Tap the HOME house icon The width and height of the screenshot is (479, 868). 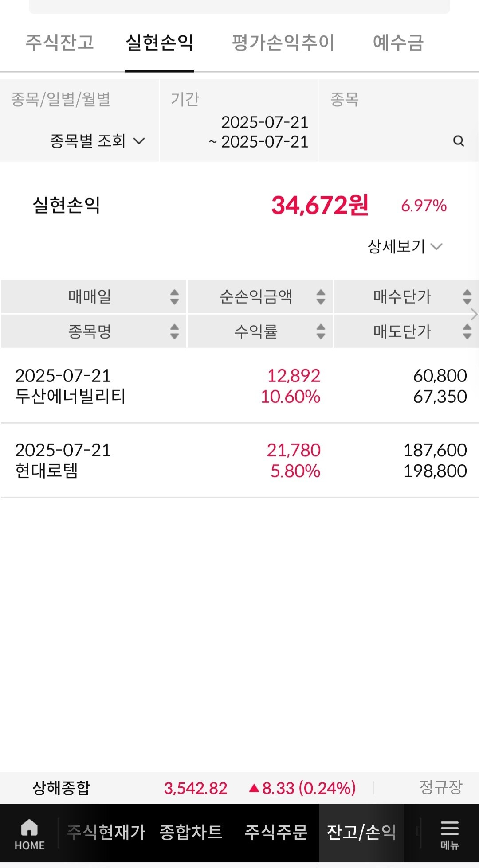29,828
